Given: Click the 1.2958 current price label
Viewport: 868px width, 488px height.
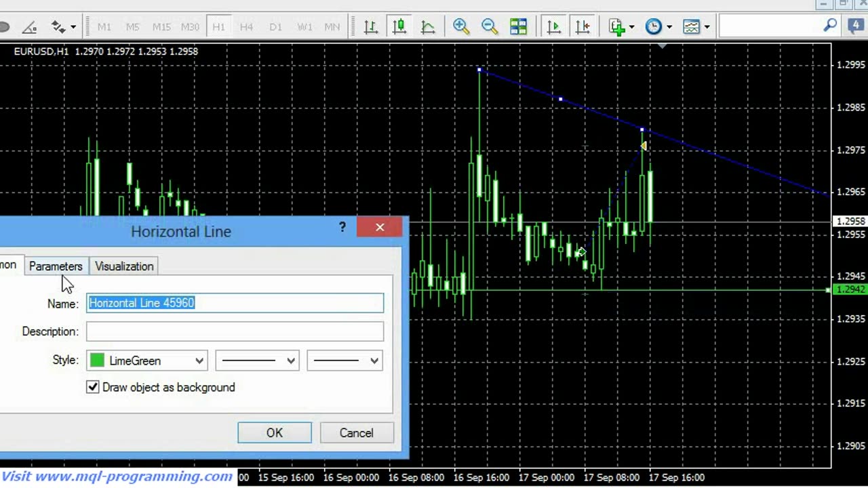Looking at the screenshot, I should tap(850, 222).
